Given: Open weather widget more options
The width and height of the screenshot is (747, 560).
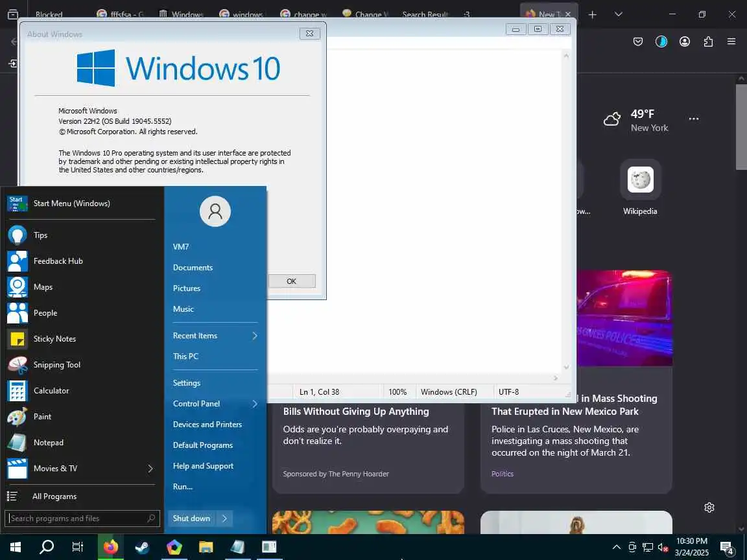Looking at the screenshot, I should [x=694, y=119].
